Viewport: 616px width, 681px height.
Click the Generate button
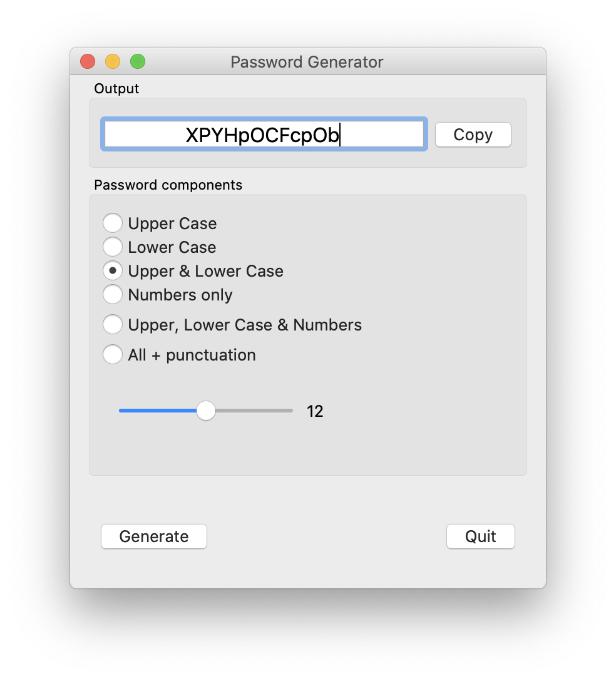(x=154, y=536)
